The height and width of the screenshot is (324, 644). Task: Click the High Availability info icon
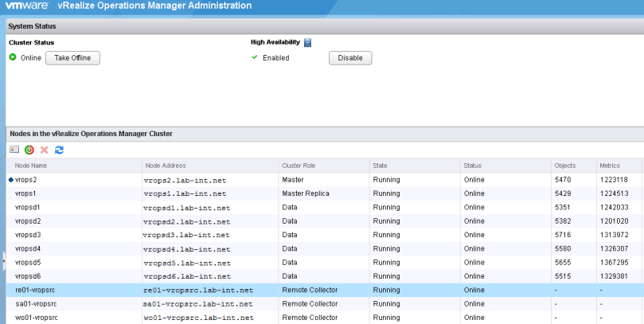307,43
